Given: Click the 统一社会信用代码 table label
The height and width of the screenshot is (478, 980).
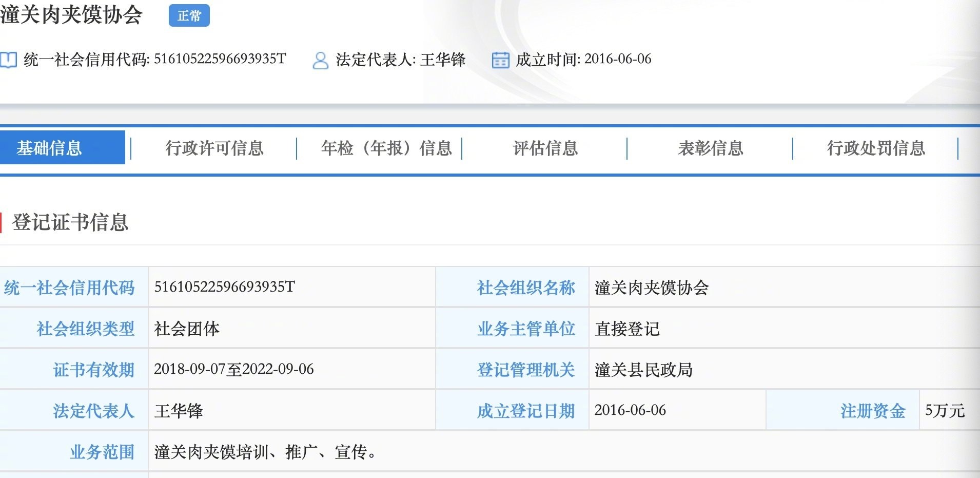Looking at the screenshot, I should [69, 288].
